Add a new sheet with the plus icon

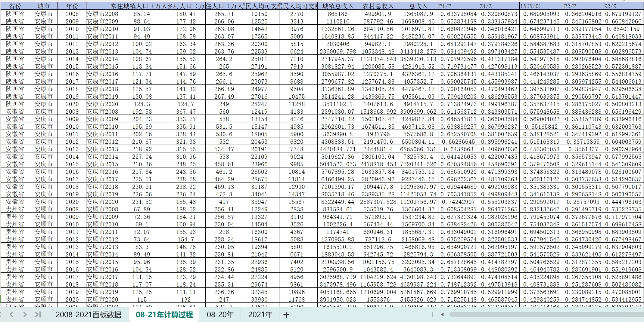point(286,314)
